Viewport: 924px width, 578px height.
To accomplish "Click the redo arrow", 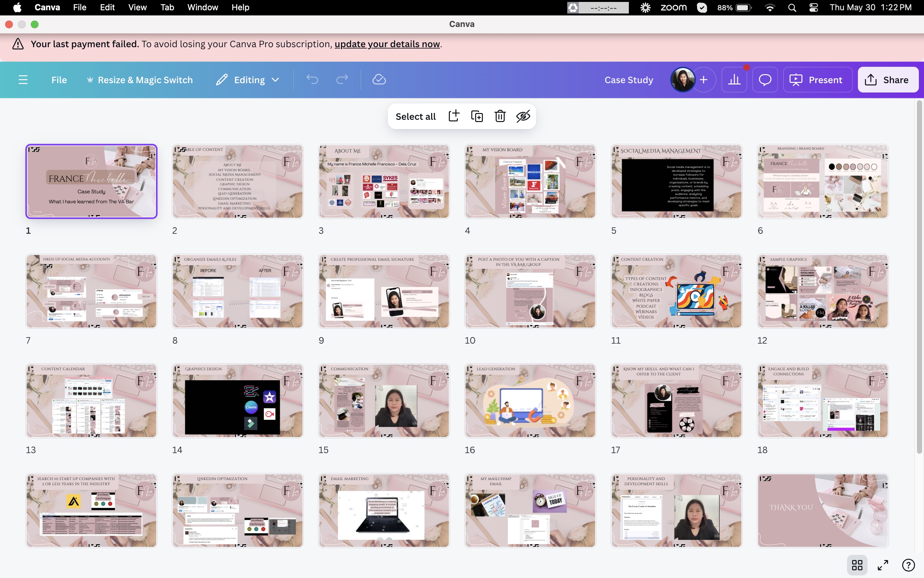I will coord(342,80).
